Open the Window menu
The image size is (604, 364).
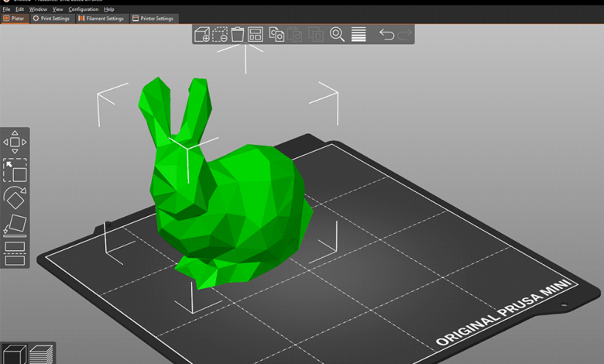pos(38,9)
